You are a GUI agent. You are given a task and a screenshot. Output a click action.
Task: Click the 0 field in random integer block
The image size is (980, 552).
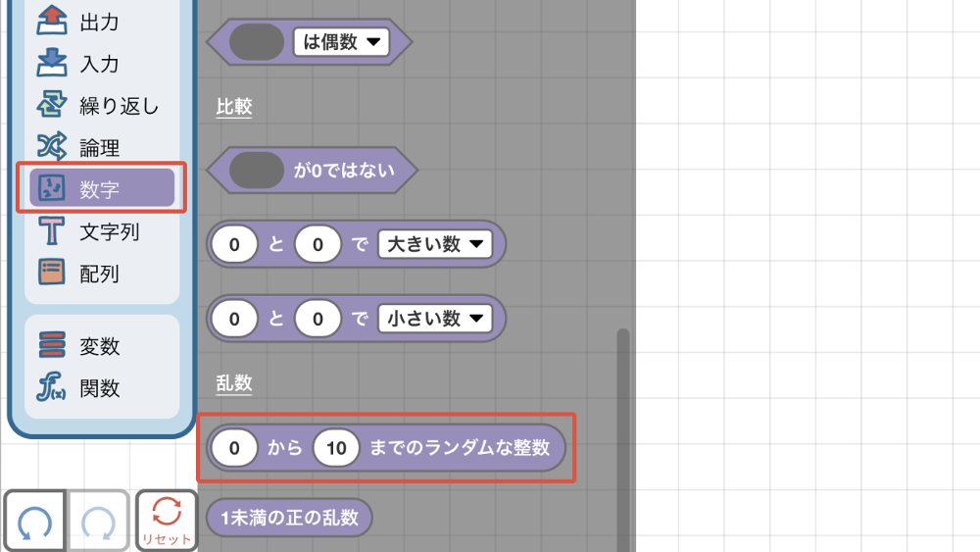coord(234,448)
